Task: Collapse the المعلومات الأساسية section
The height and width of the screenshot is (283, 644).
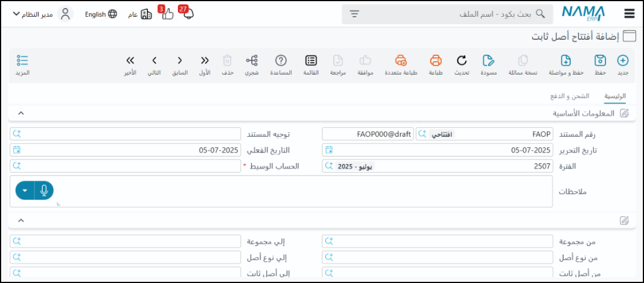Action: (21, 113)
